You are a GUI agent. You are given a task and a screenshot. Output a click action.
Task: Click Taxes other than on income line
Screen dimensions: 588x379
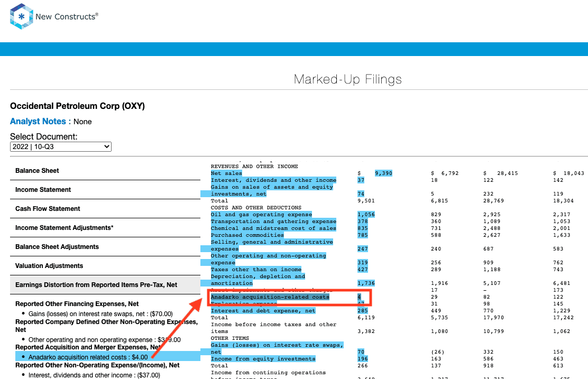256,269
